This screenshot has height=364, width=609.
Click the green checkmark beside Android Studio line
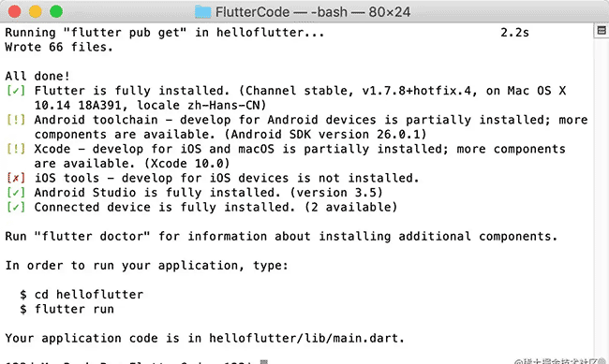click(x=16, y=193)
